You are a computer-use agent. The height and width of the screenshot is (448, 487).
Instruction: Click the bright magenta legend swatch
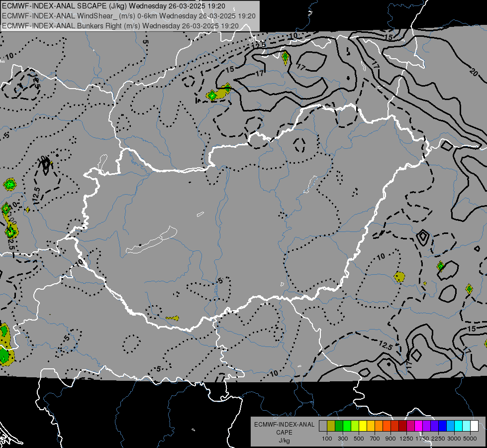tap(419, 426)
